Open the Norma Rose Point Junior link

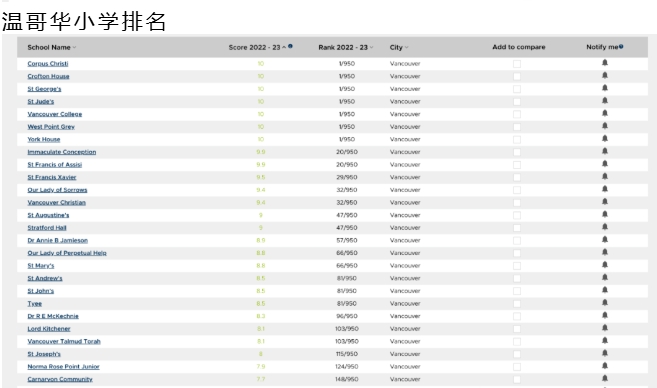pos(64,366)
